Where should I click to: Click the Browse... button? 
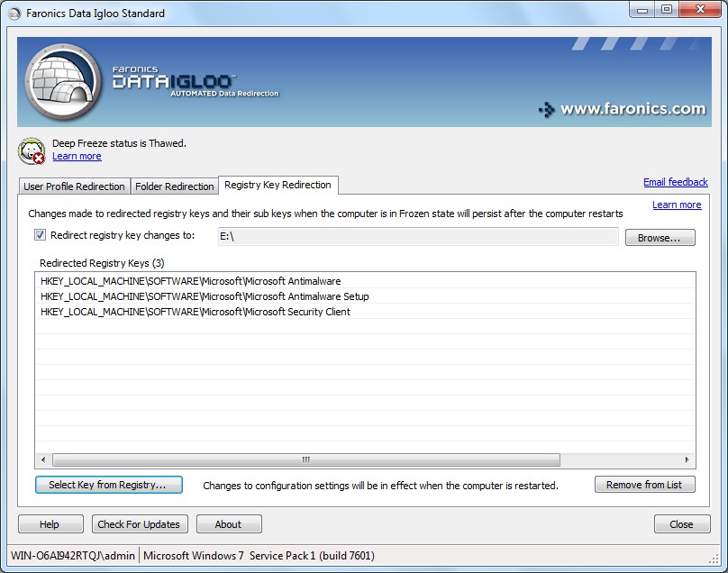660,238
